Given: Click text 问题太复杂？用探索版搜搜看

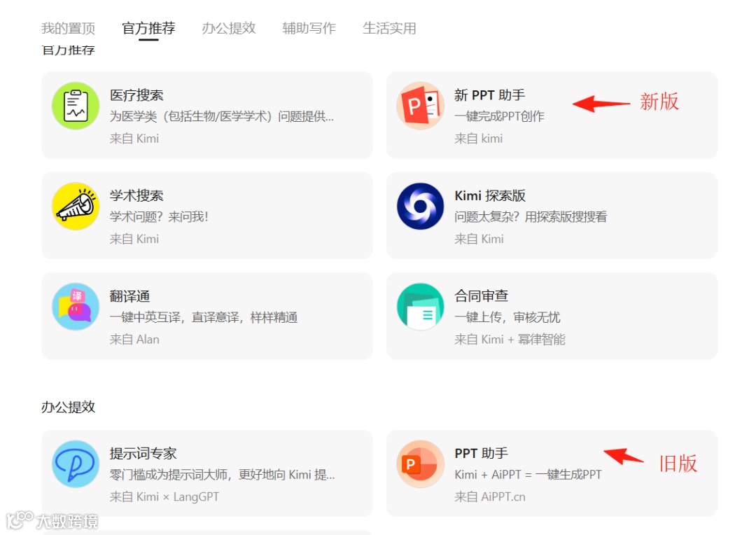Looking at the screenshot, I should point(531,216).
